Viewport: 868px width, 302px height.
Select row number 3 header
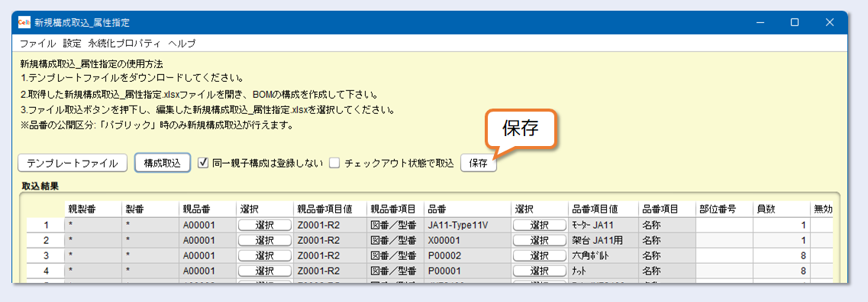pos(46,256)
